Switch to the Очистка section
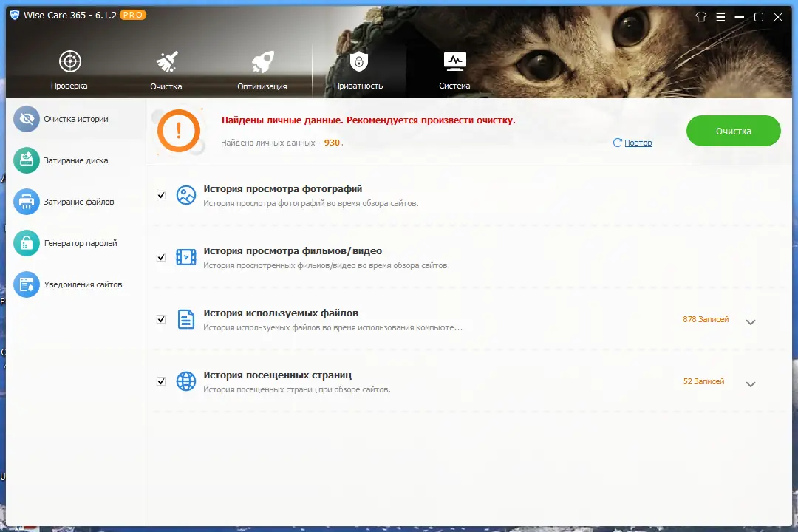 pyautogui.click(x=166, y=69)
